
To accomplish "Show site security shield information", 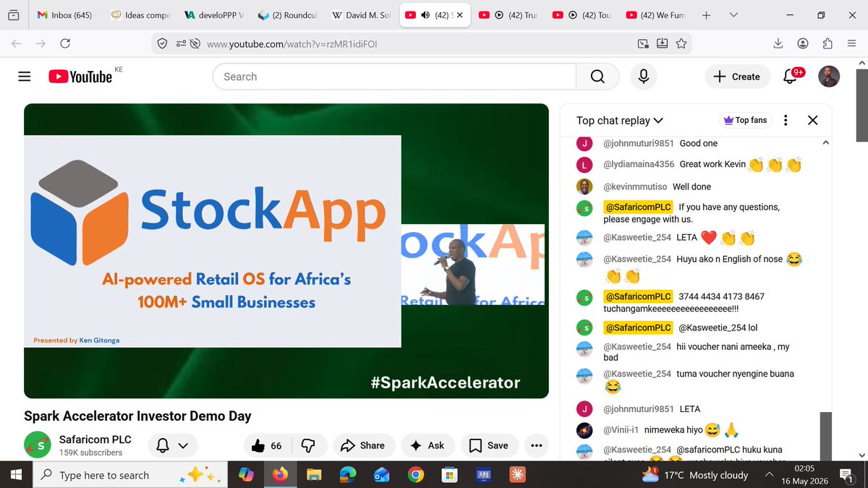I will point(163,44).
